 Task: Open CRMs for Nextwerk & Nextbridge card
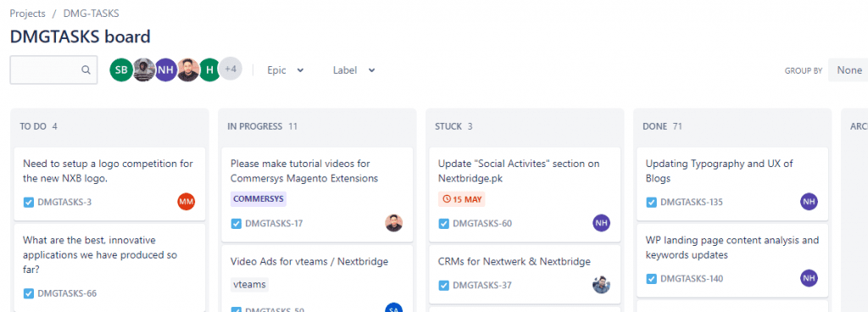tap(525, 275)
